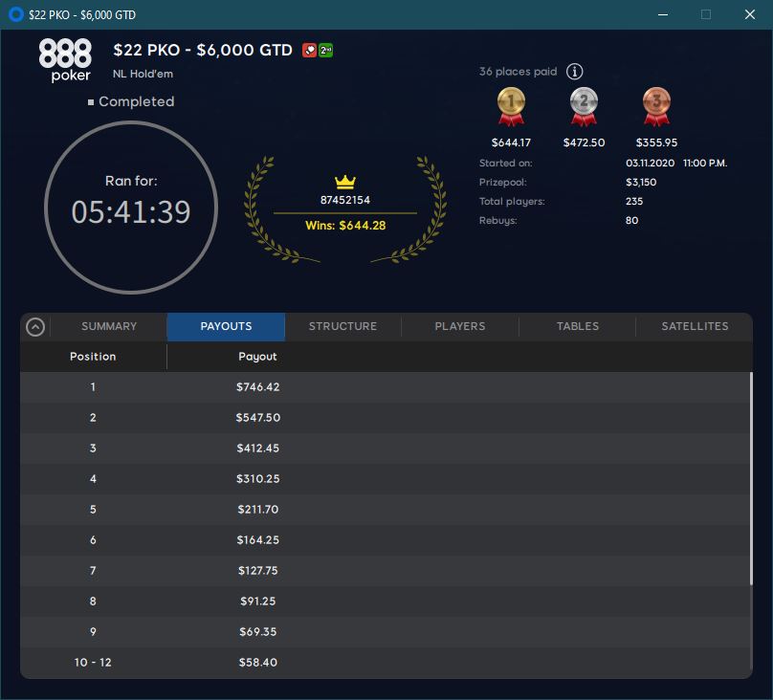Image resolution: width=773 pixels, height=700 pixels.
Task: Click the 888poker logo
Action: tap(65, 60)
